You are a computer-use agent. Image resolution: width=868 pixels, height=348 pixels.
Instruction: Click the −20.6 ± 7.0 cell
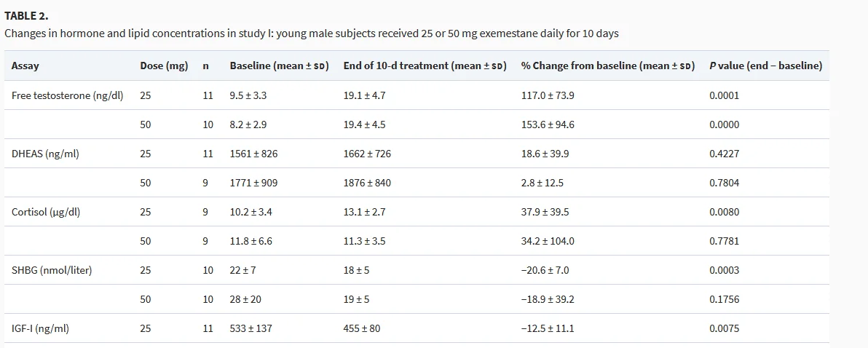pyautogui.click(x=545, y=271)
